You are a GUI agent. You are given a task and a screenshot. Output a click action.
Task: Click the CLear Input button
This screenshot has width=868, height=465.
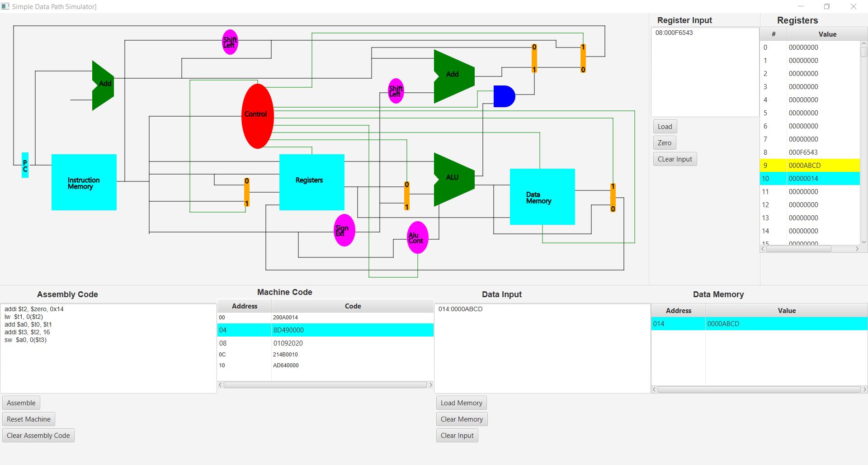click(x=675, y=159)
